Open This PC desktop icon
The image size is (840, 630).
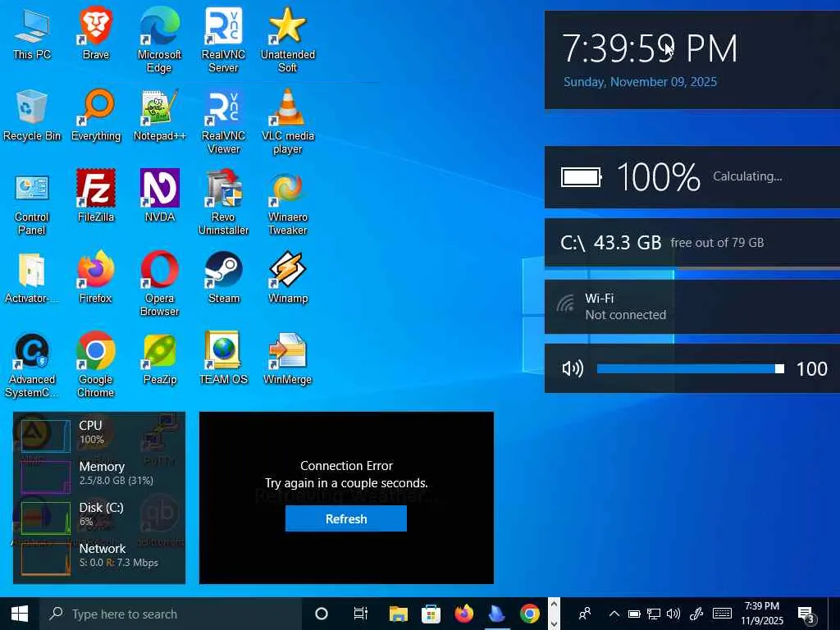coord(32,34)
